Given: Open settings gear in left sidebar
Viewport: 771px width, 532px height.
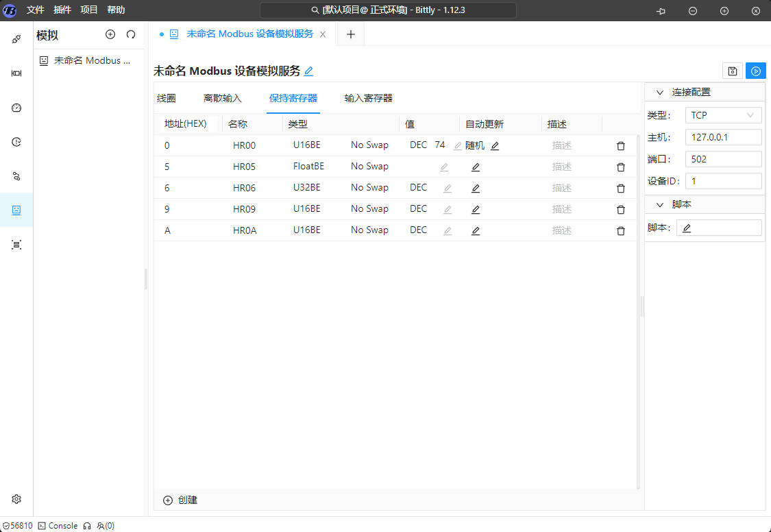Looking at the screenshot, I should click(16, 499).
